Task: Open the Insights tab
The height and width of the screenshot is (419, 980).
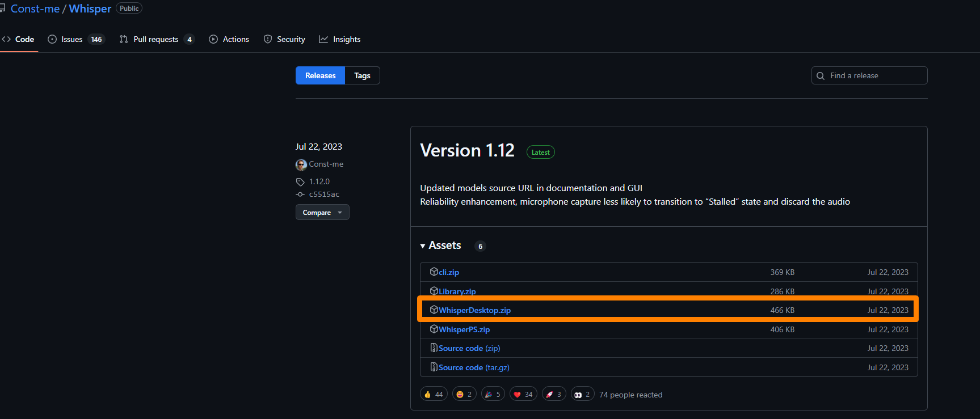Action: 346,39
